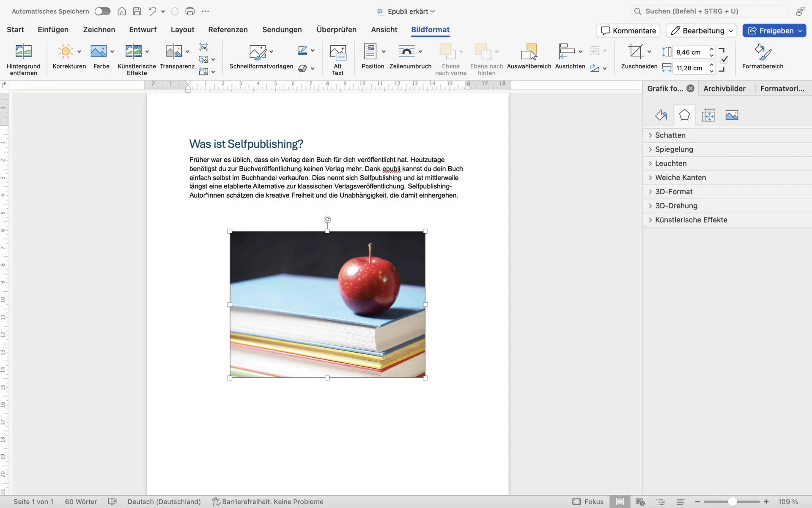The image size is (812, 508).
Task: Click the compress pictures icon
Action: click(x=204, y=47)
